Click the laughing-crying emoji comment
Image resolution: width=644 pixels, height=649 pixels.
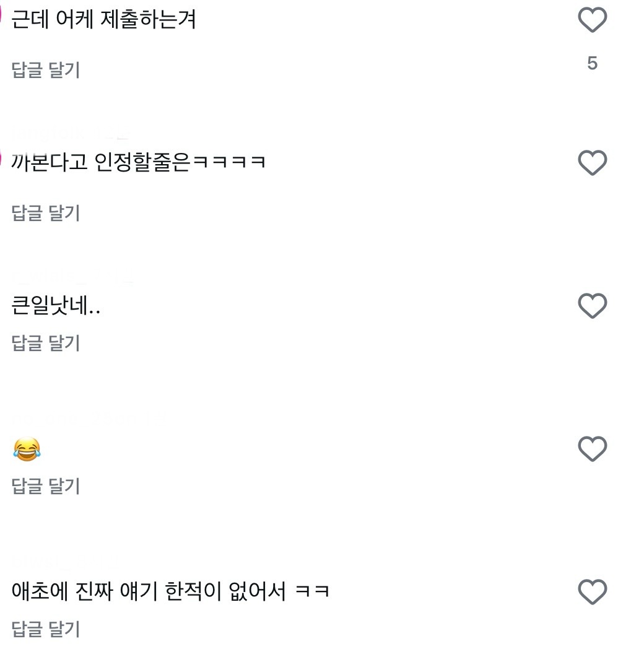(26, 449)
